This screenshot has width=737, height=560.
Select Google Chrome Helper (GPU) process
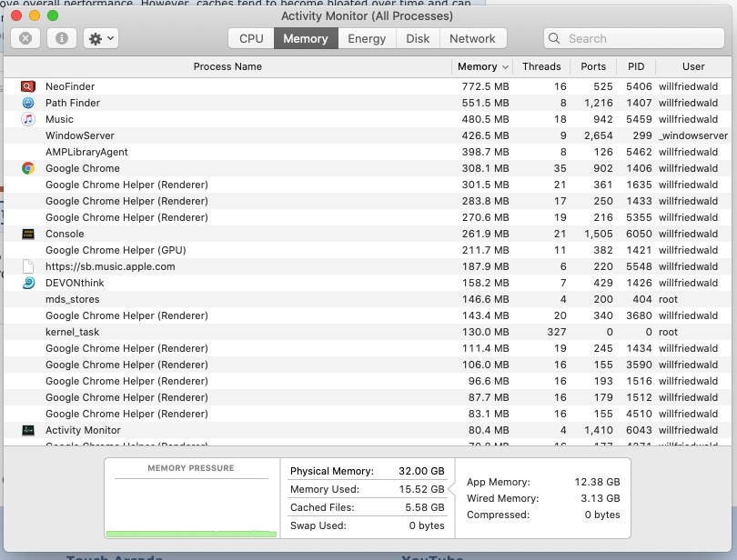click(116, 250)
